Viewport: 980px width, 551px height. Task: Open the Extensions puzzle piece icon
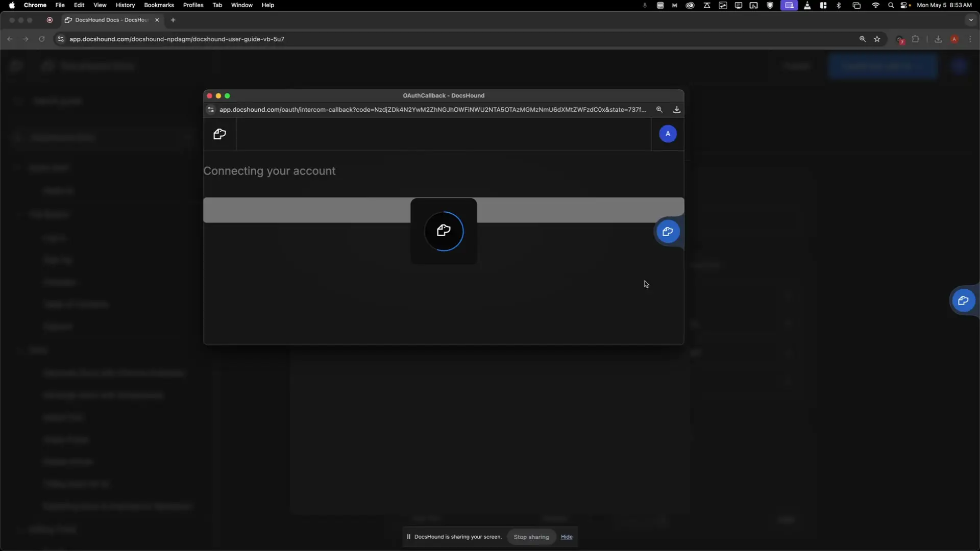(x=916, y=39)
